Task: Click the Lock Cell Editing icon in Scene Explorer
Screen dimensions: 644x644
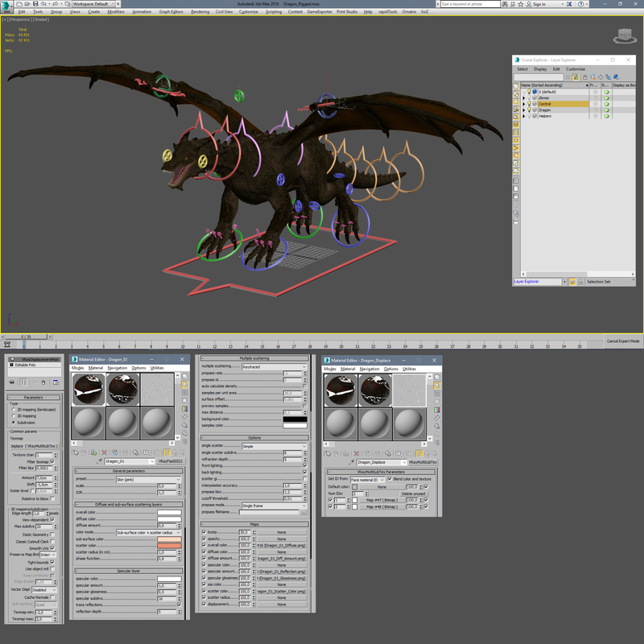Action: (585, 76)
